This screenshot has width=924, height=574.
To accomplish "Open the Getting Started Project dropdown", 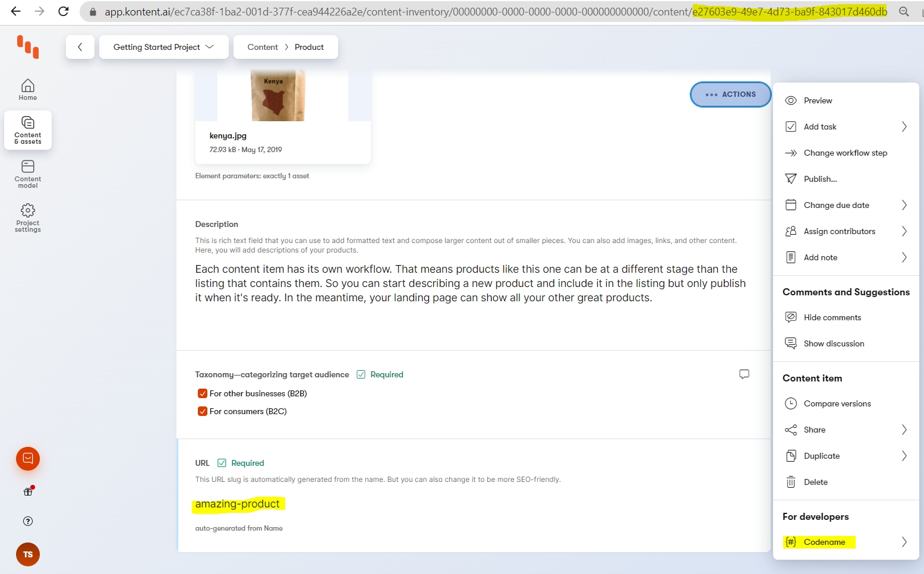I will pos(163,47).
